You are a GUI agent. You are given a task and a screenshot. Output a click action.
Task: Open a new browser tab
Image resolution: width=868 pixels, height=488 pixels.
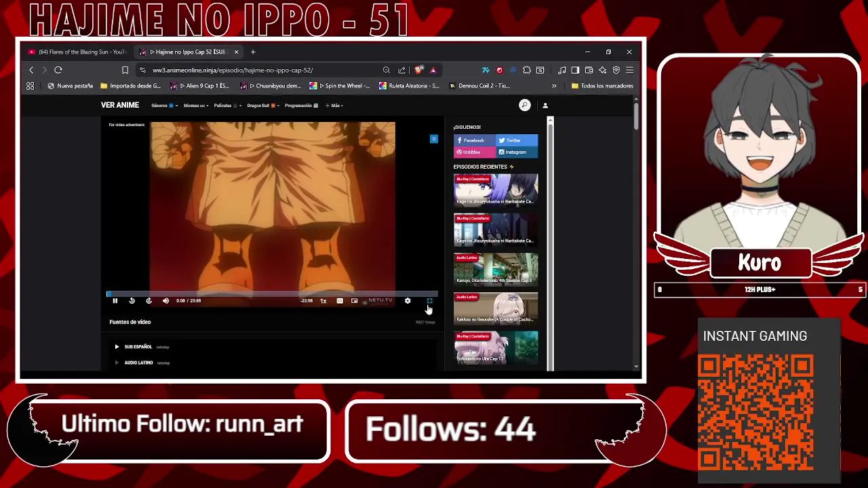253,52
